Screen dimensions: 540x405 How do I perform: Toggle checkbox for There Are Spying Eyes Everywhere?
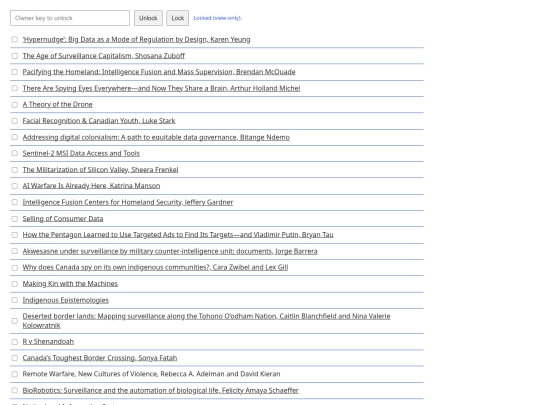(x=14, y=88)
